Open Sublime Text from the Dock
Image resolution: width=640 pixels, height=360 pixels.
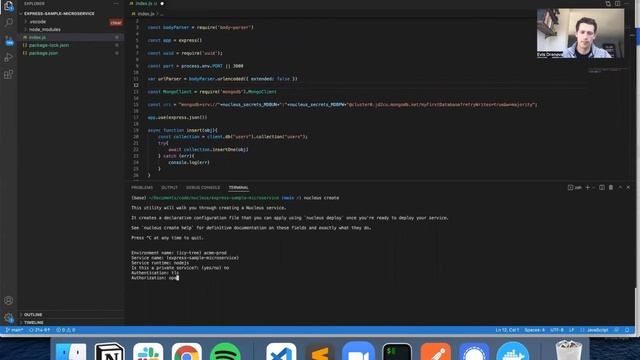[x=320, y=352]
